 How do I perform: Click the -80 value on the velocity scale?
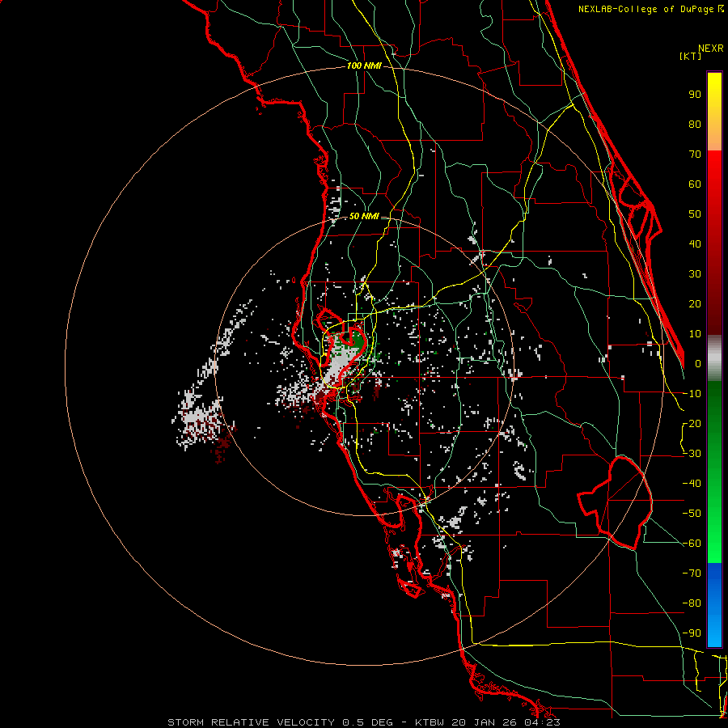click(692, 603)
